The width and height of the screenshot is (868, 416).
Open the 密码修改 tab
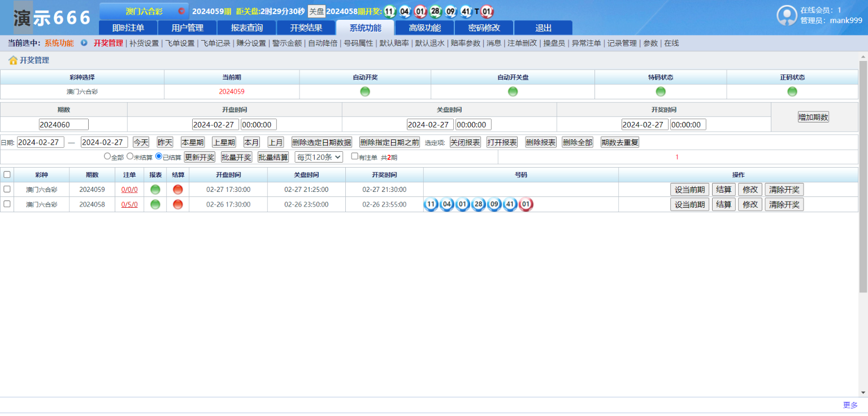484,28
